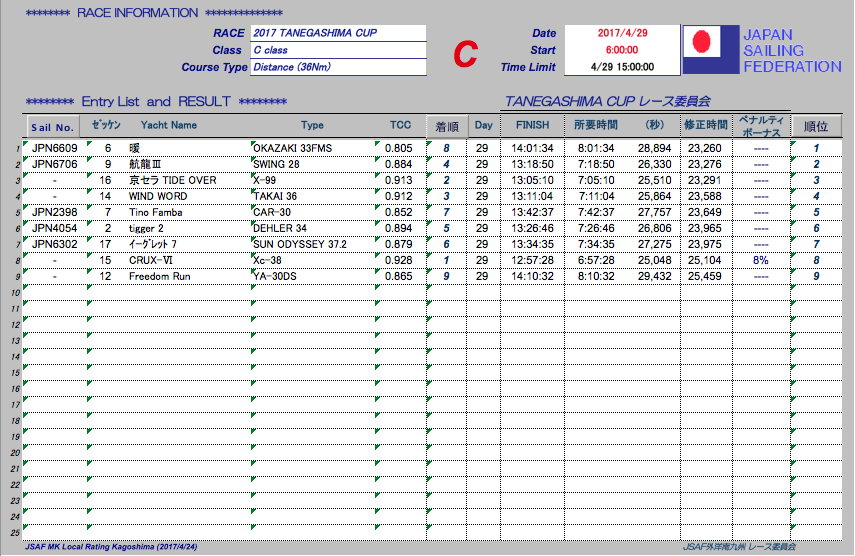
Task: Click finish time 13:05:10
Action: click(532, 180)
